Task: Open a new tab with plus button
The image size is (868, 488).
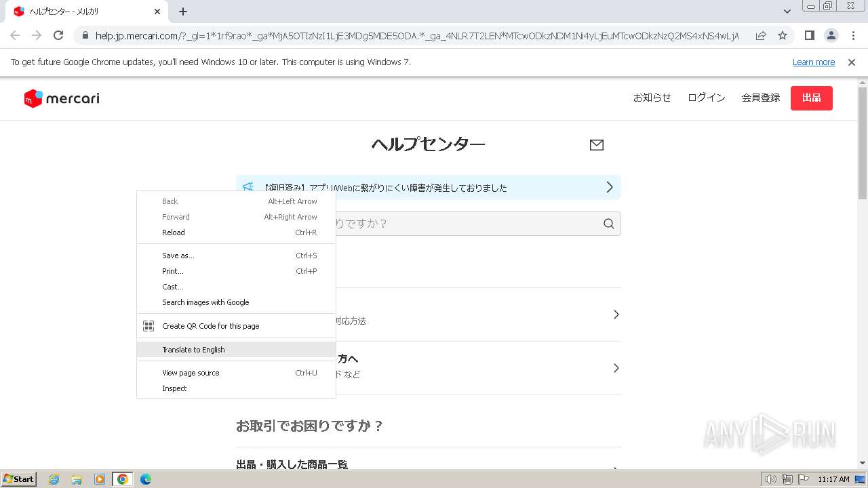Action: pos(183,12)
